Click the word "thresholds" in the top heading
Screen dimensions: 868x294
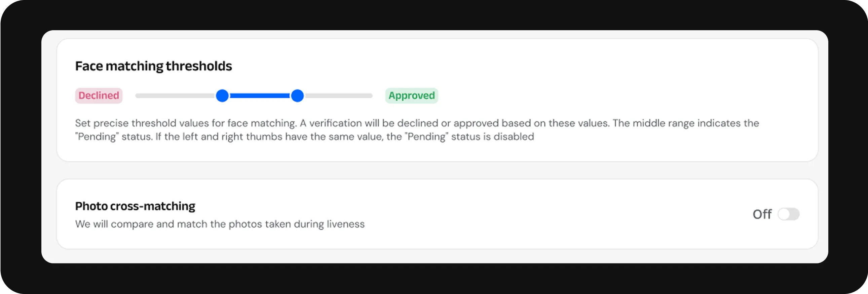199,66
